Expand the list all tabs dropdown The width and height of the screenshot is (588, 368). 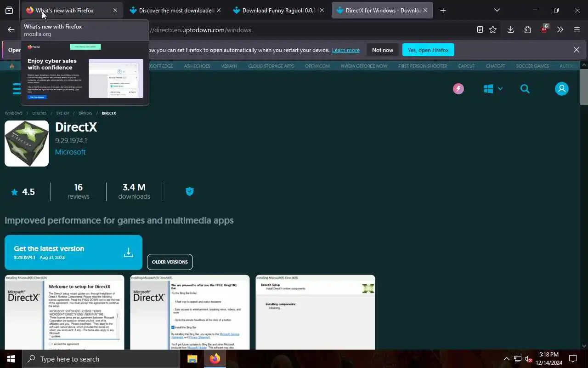pos(497,10)
